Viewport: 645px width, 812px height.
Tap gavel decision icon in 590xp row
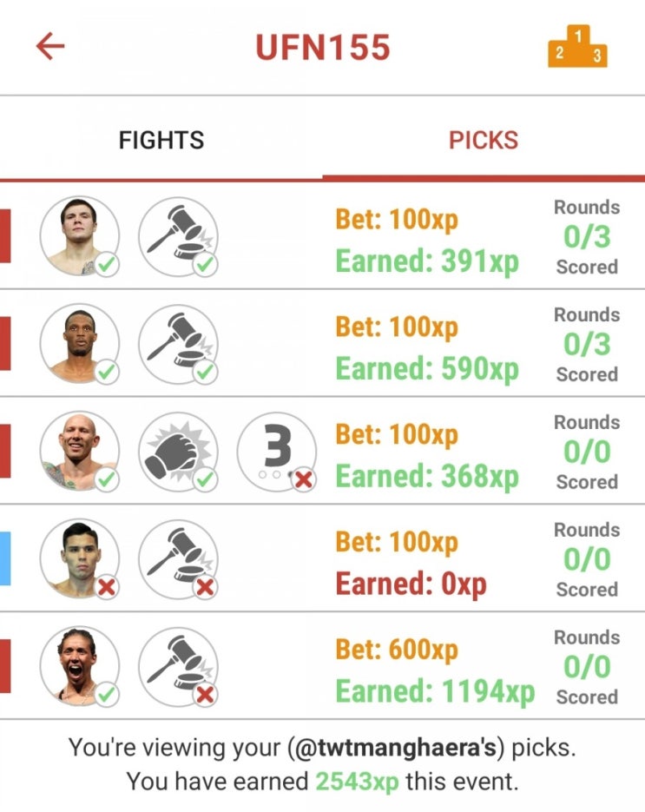178,345
